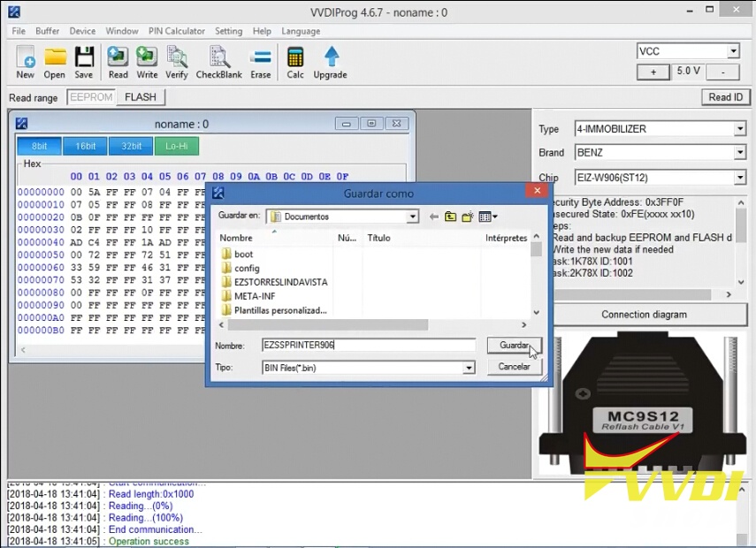Viewport: 756px width, 548px height.
Task: Click hex address row 00000040
Action: (x=41, y=242)
